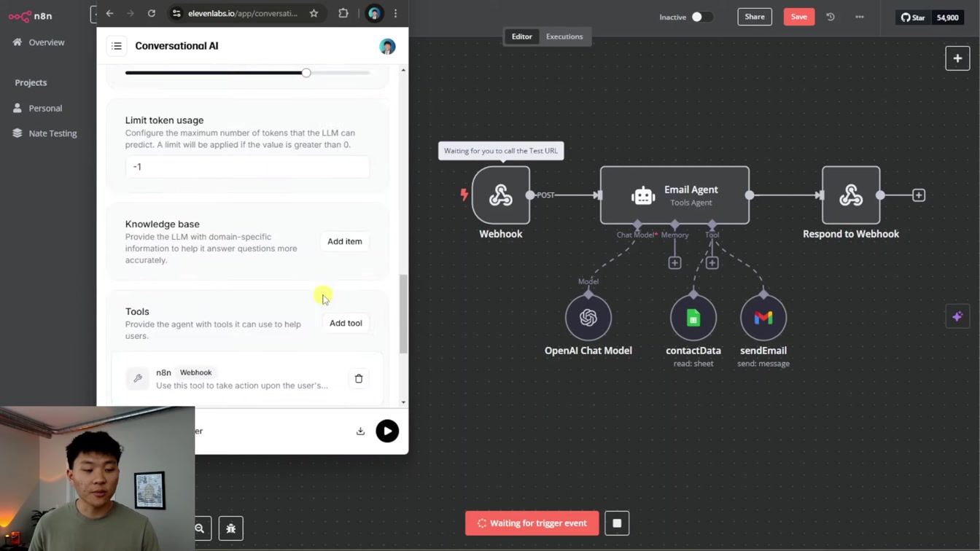This screenshot has height=551, width=980.
Task: Click the red Save button
Action: [799, 17]
